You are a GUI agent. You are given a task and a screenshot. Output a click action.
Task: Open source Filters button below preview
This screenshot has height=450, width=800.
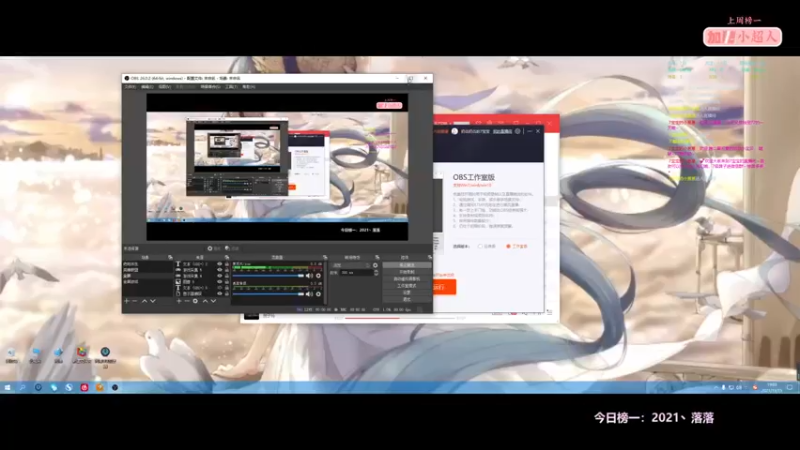pos(232,248)
